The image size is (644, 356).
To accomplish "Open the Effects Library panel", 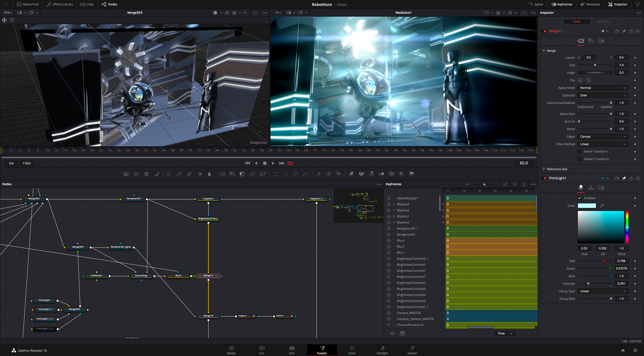I will (x=60, y=4).
